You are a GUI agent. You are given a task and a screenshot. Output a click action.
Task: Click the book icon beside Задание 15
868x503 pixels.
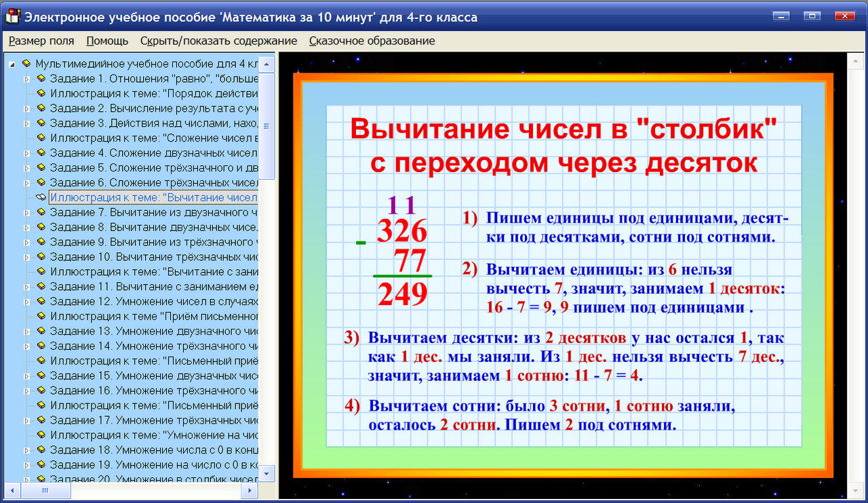41,376
